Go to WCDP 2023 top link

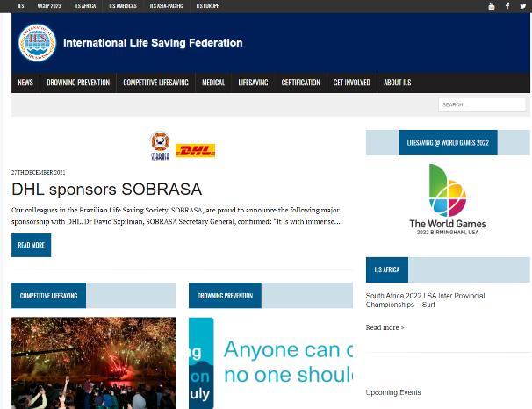[x=49, y=6]
